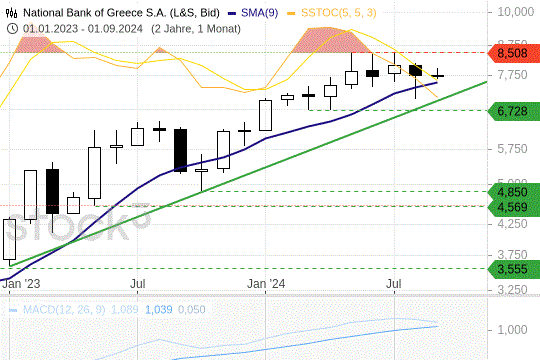Image resolution: width=540 pixels, height=360 pixels.
Task: Click the 4,250 axis value
Action: (x=512, y=224)
